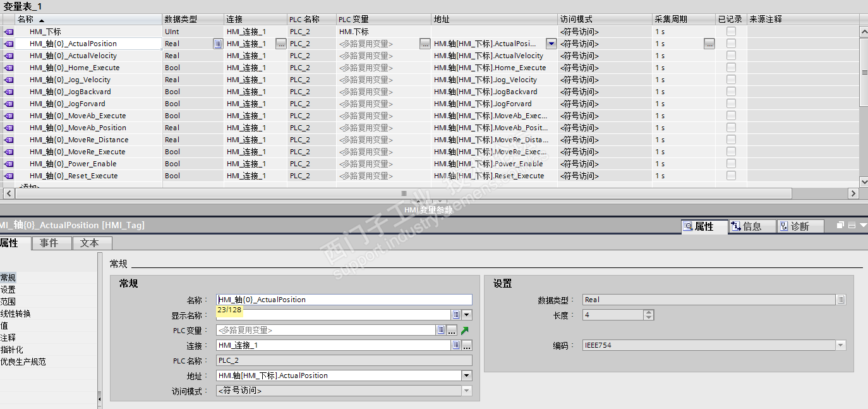
Task: Open 访问模式 dropdown in properties panel
Action: (467, 391)
